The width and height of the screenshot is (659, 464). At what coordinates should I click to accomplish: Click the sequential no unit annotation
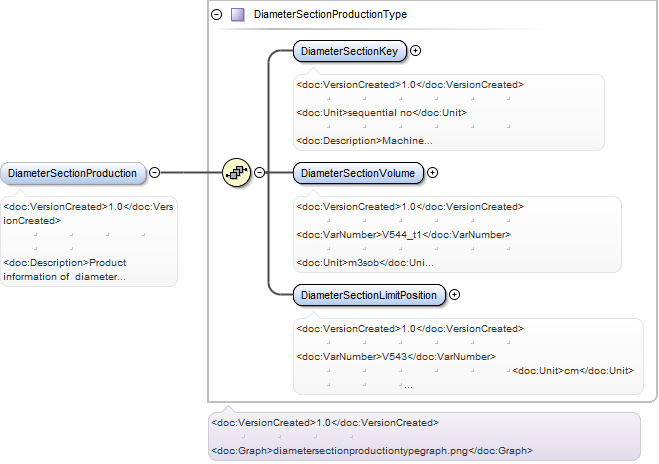pos(382,113)
